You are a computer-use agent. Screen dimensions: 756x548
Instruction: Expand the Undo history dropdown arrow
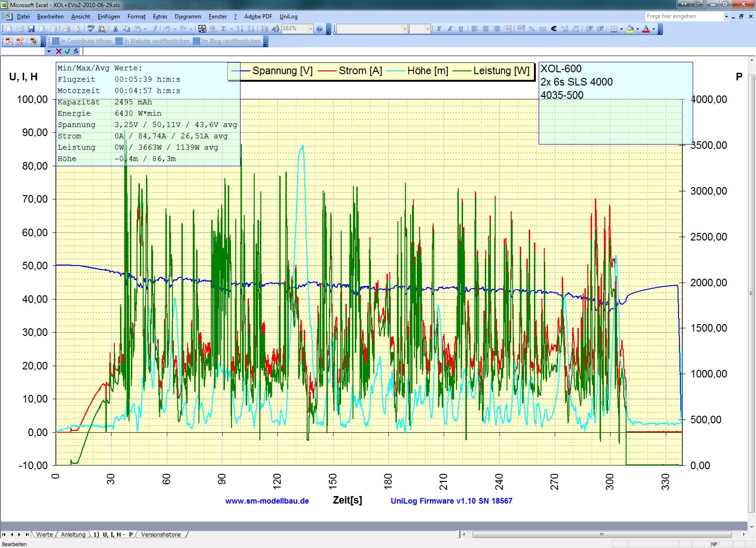point(175,29)
